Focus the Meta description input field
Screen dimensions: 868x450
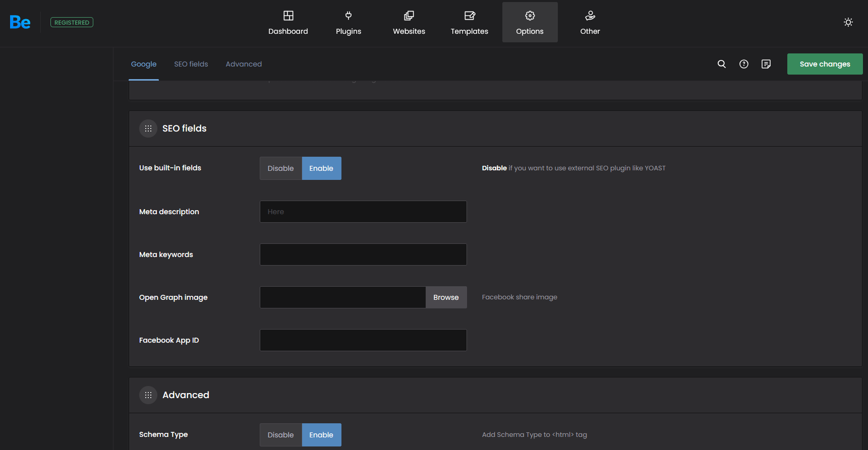[x=363, y=212]
